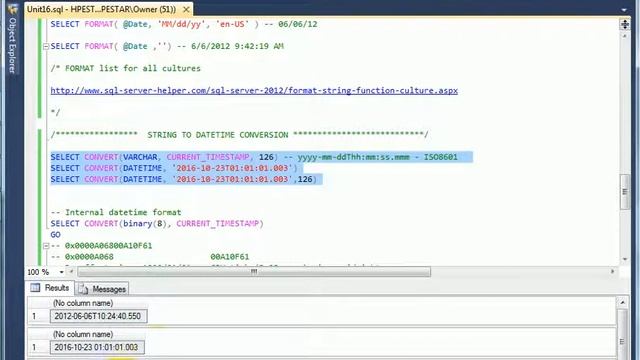Click the Results tab grid icon

pyautogui.click(x=36, y=288)
